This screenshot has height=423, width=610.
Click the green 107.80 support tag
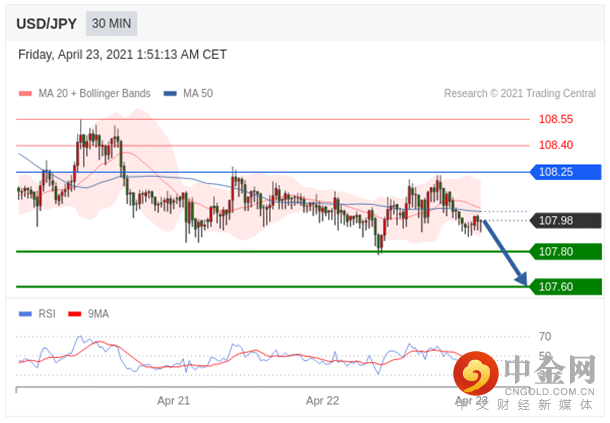pos(566,252)
